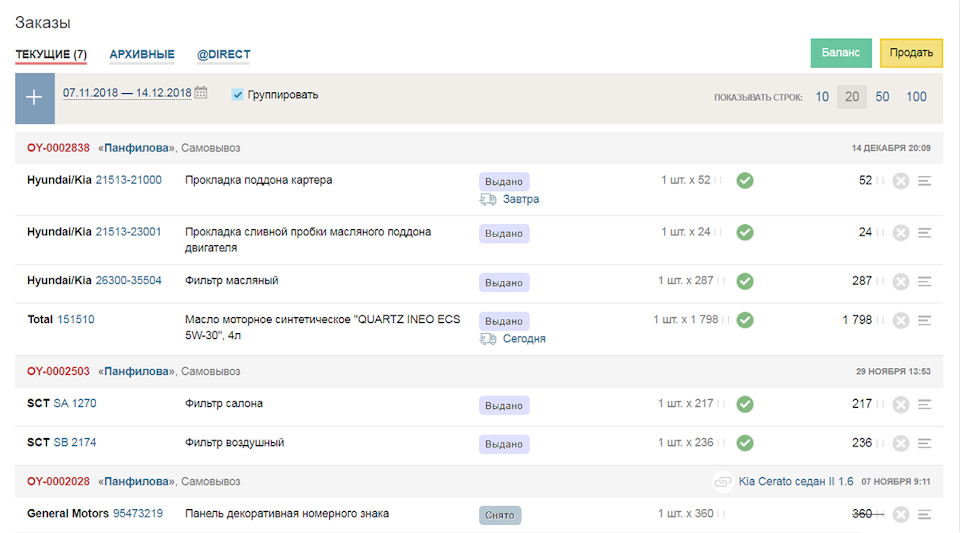Image resolution: width=960 pixels, height=533 pixels.
Task: Click the X icon on the SCT SB 2174 row
Action: pos(901,443)
